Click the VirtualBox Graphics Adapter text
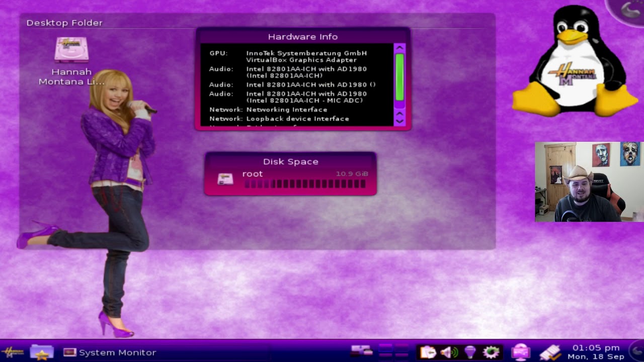 301,60
